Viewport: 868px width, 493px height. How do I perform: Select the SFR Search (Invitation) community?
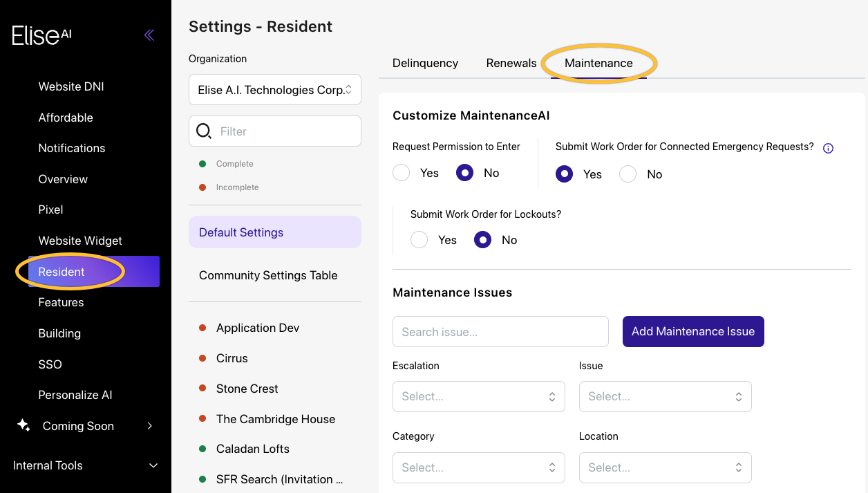click(279, 479)
